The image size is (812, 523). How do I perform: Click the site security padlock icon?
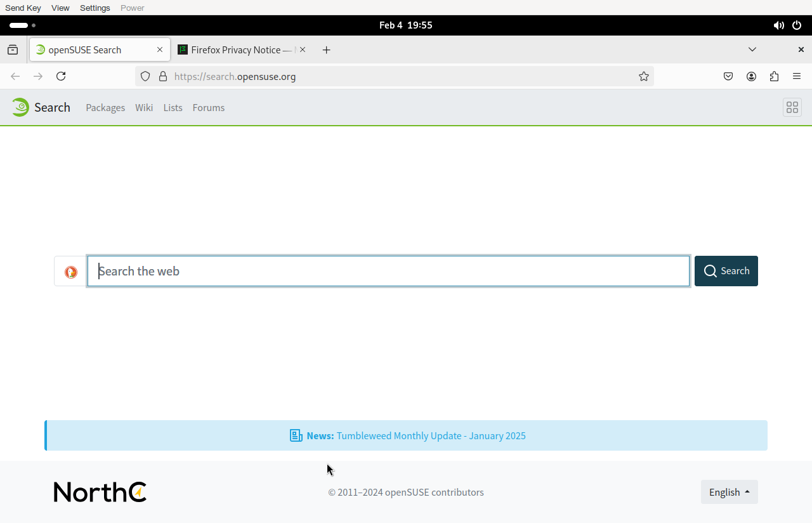[x=163, y=76]
